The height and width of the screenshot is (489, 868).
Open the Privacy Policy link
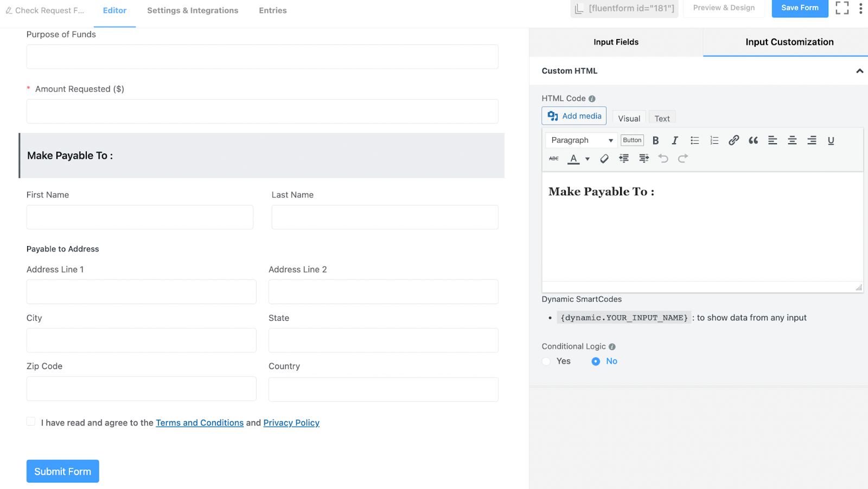[291, 423]
